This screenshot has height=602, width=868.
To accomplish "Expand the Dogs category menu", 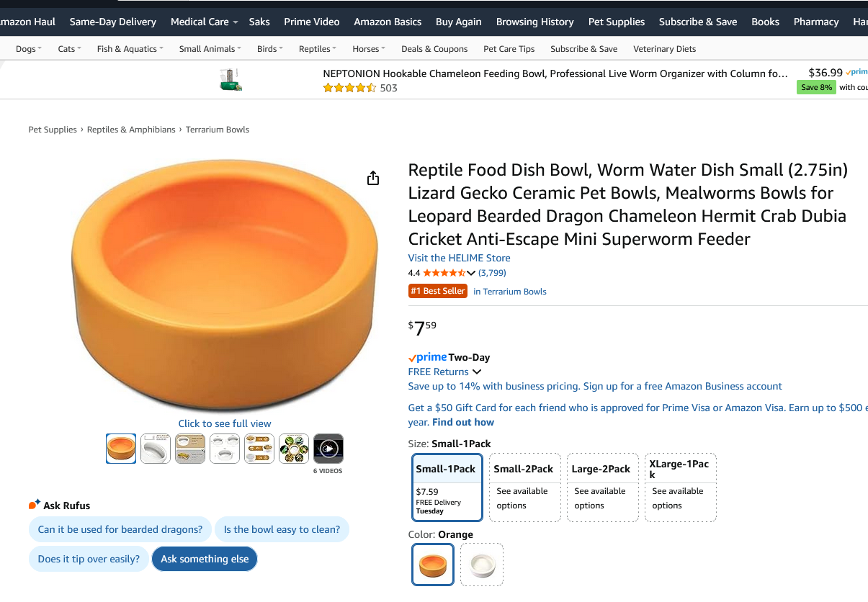I will tap(29, 49).
